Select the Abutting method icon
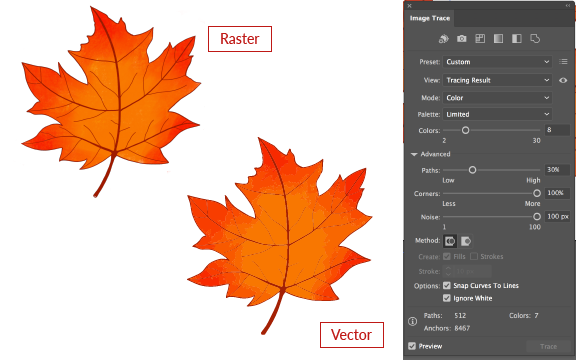This screenshot has height=360, width=576. pos(450,241)
